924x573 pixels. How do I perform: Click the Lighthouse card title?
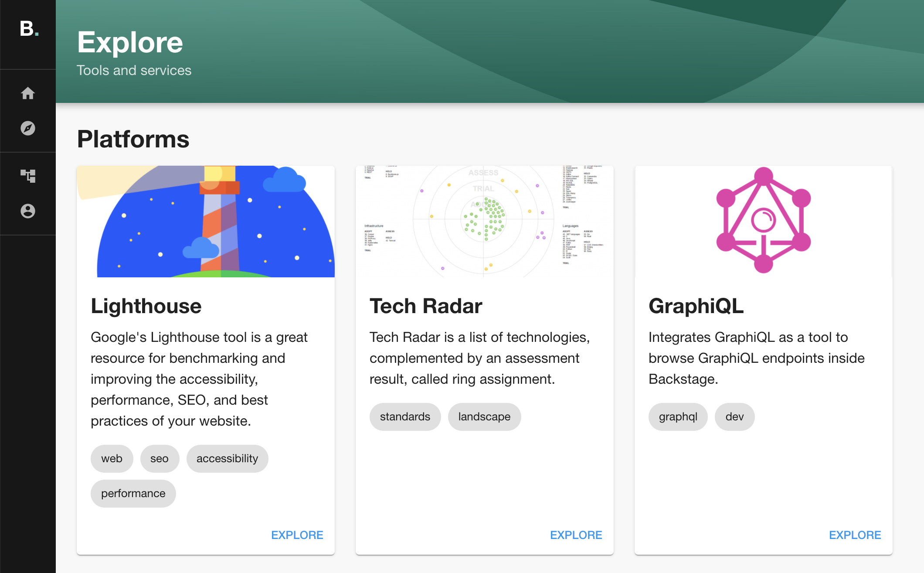tap(146, 306)
